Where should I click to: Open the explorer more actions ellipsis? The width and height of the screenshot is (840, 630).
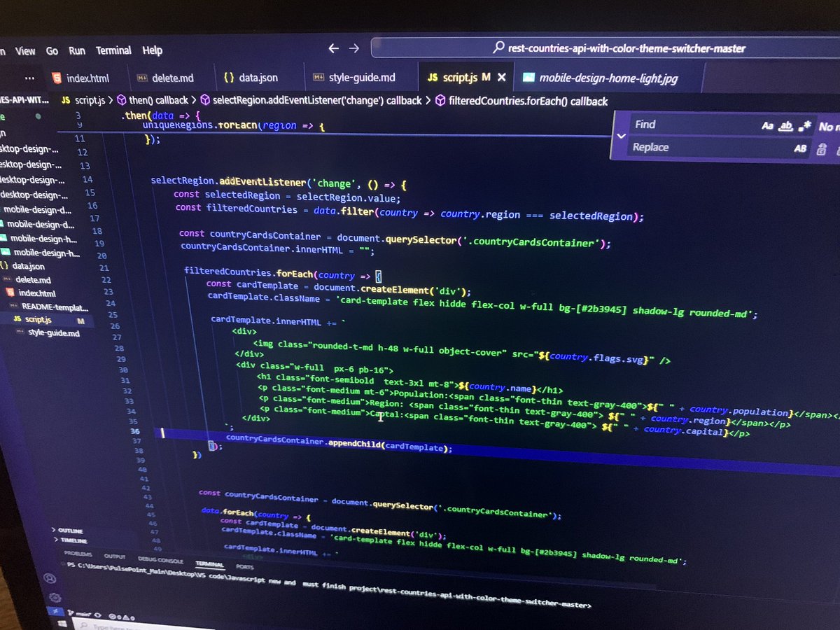pyautogui.click(x=29, y=78)
